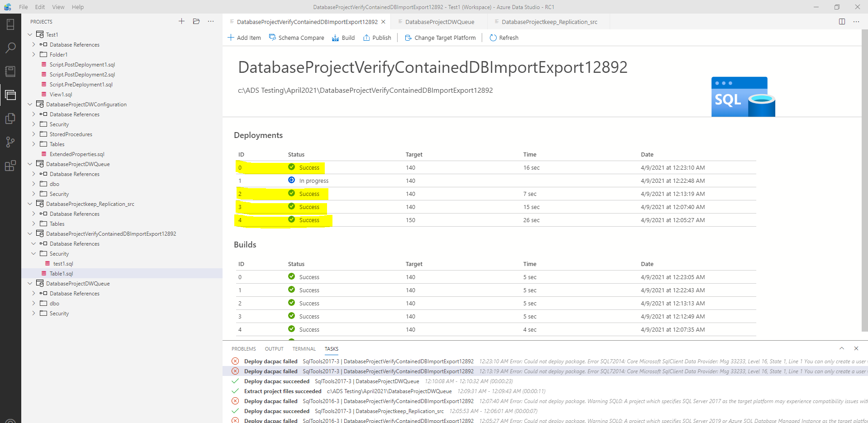The width and height of the screenshot is (868, 423).
Task: Select the Schema Compare toolbar icon
Action: tap(296, 38)
